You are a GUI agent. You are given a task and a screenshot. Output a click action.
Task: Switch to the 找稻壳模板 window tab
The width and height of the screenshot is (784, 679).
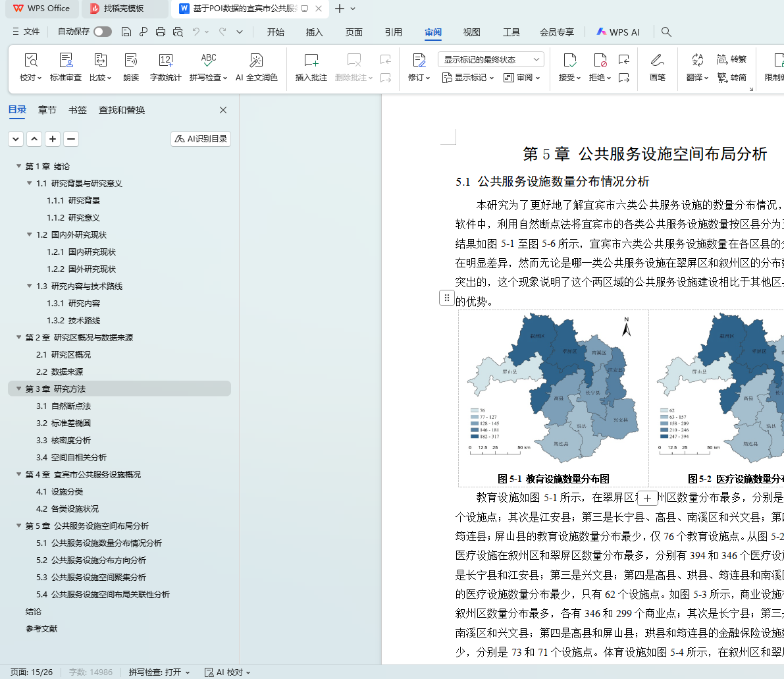tap(124, 9)
